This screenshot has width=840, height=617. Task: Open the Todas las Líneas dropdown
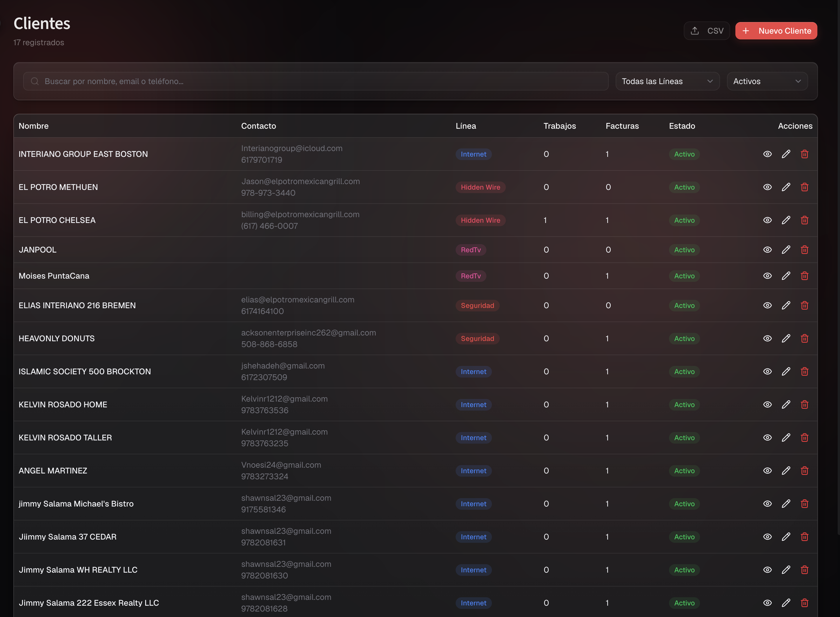point(668,81)
